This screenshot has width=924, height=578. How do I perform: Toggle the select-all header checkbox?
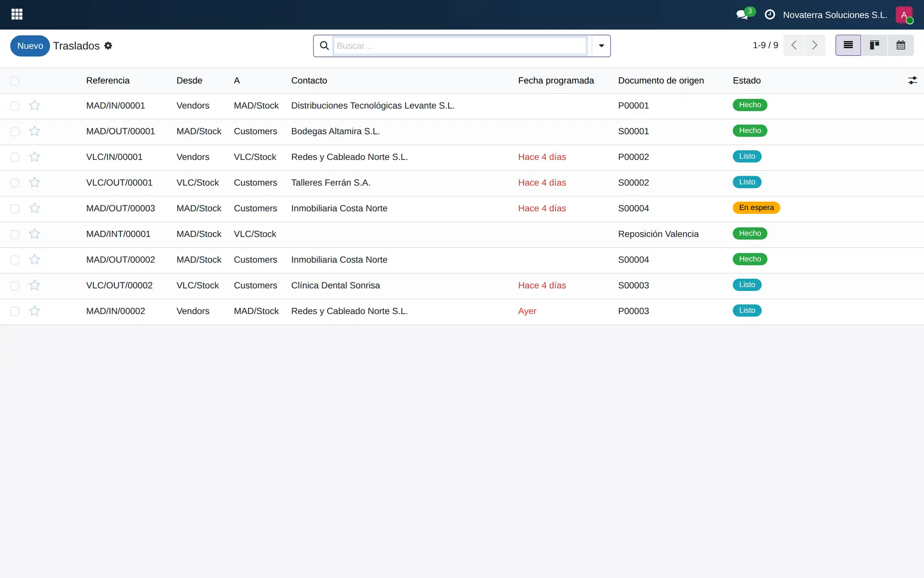(x=15, y=81)
